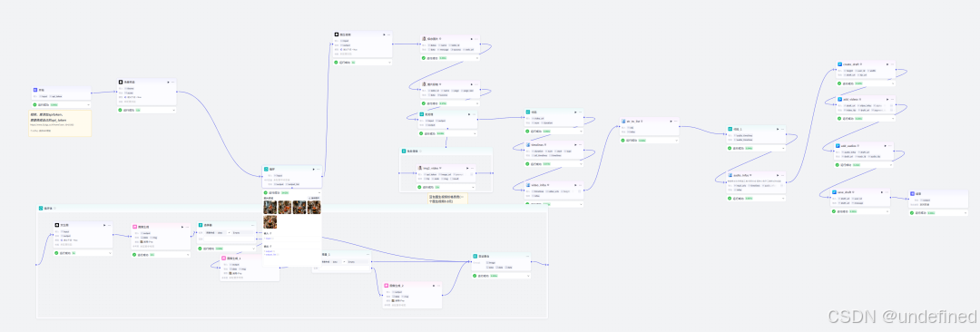Click the str_to_list node icon

[x=623, y=121]
